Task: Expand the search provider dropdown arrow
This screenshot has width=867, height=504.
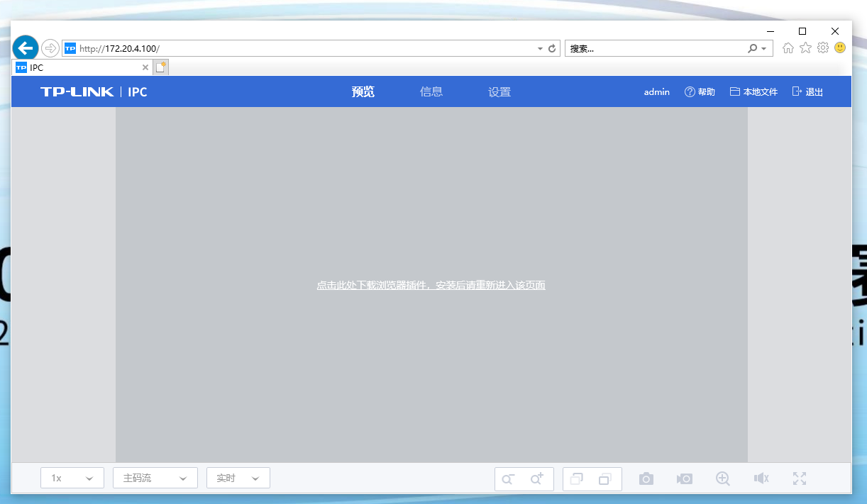Action: click(763, 49)
